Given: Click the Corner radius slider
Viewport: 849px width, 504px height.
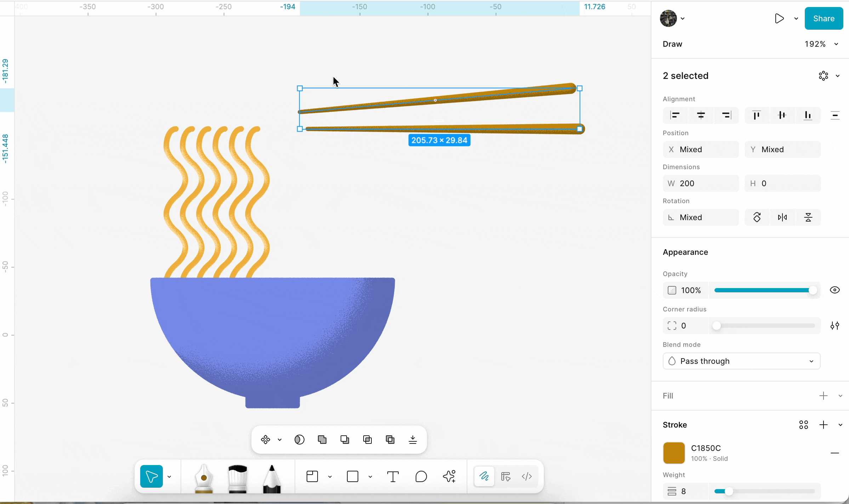Looking at the screenshot, I should (765, 326).
